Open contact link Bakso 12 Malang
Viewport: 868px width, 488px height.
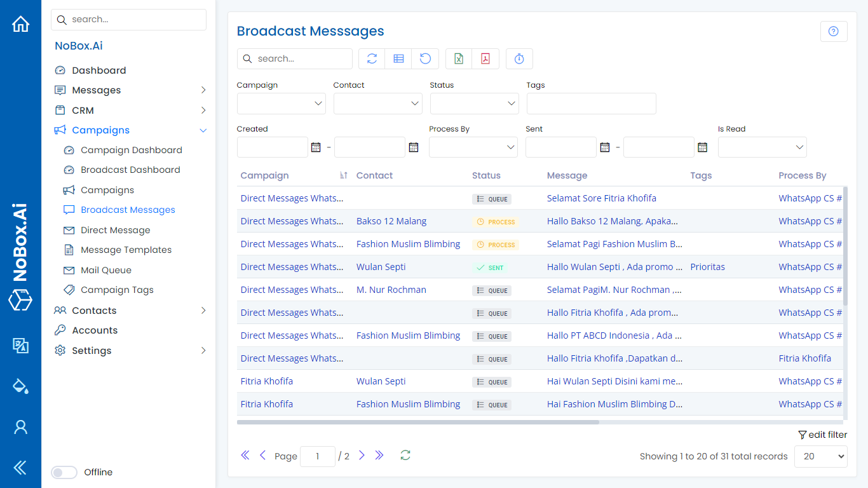click(391, 221)
